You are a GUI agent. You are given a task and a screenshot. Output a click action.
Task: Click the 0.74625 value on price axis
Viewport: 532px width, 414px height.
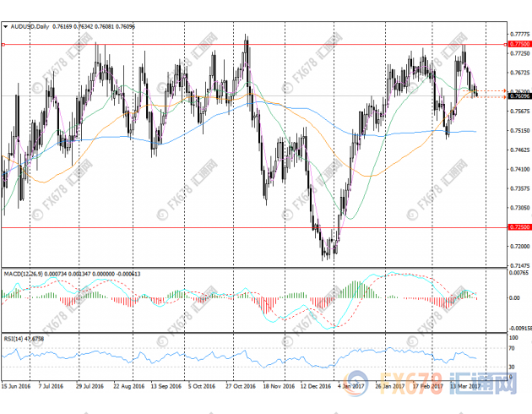[x=518, y=150]
